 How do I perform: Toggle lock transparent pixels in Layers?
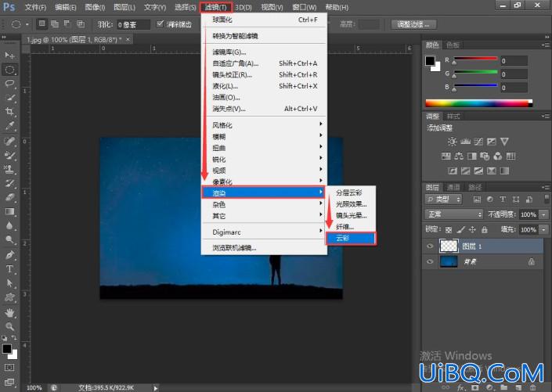[449, 230]
